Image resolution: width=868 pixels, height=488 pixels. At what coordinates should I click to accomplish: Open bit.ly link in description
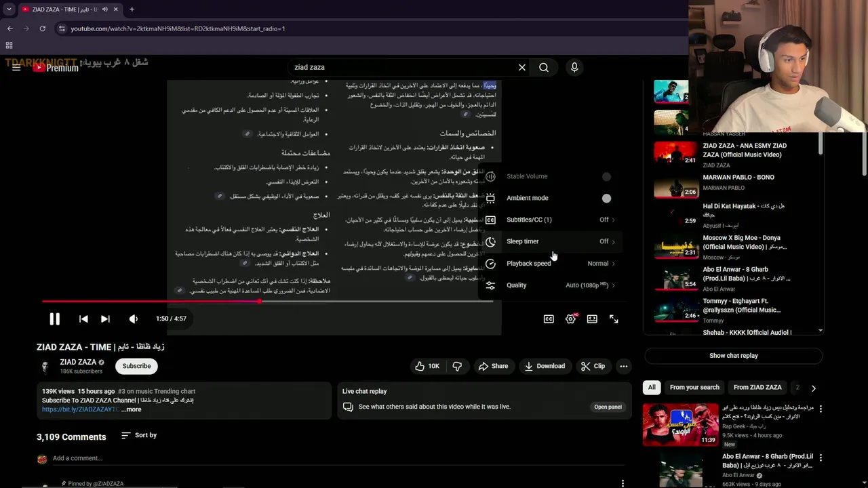(80, 409)
